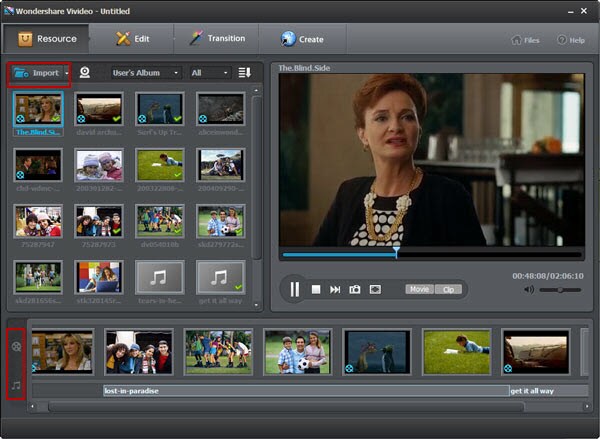Click the storyboard scroll right arrow

point(587,406)
